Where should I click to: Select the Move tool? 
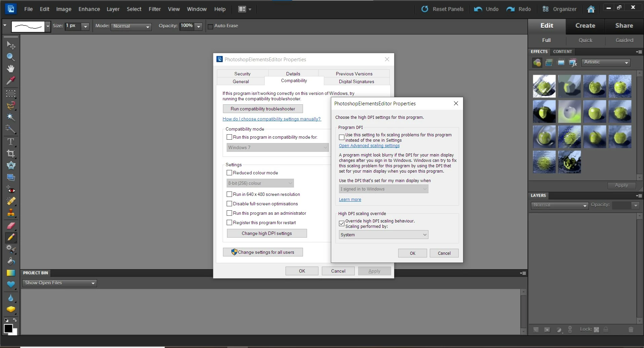(x=11, y=45)
